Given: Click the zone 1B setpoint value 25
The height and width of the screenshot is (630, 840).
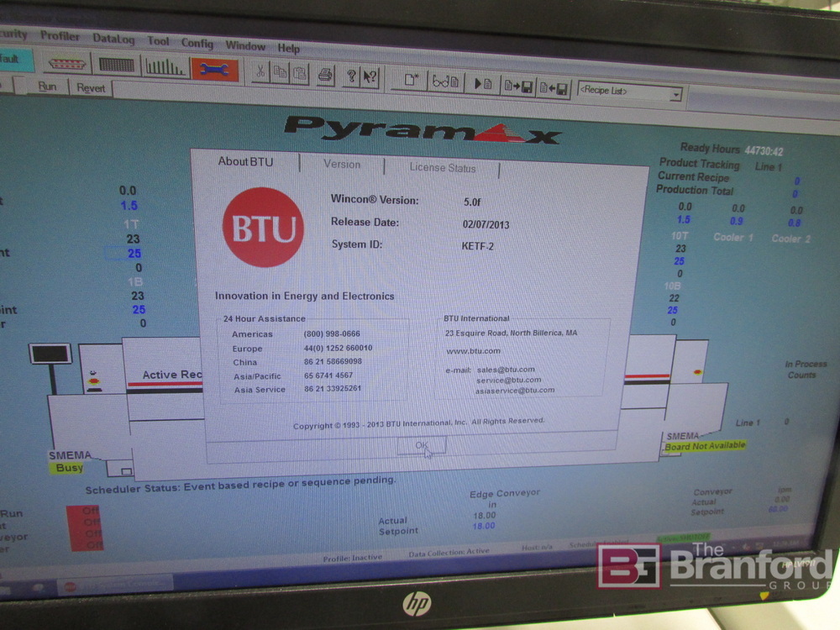Looking at the screenshot, I should (139, 310).
